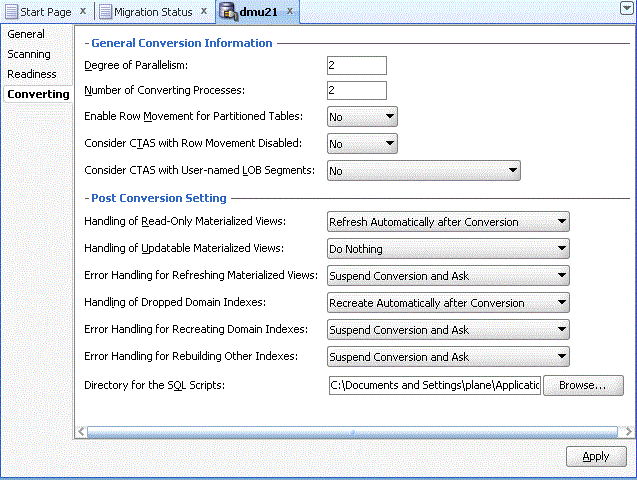Collapse the Post Conversion Setting section

(x=87, y=198)
